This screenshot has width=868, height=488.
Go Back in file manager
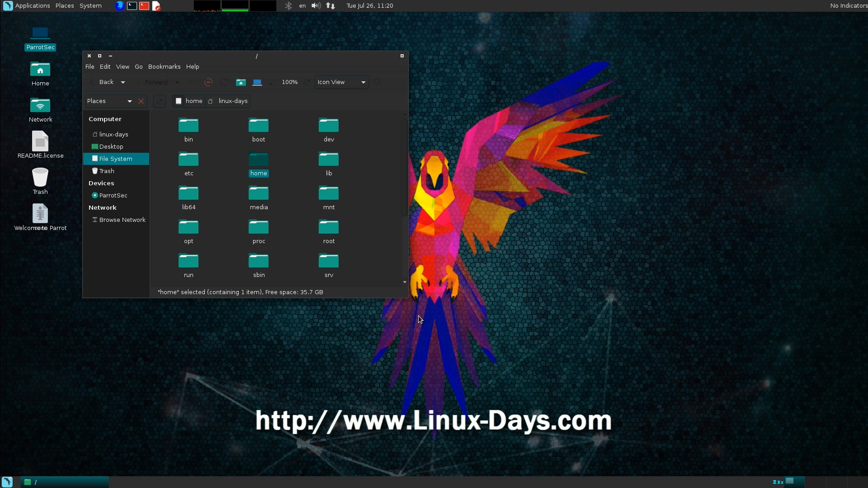[102, 82]
